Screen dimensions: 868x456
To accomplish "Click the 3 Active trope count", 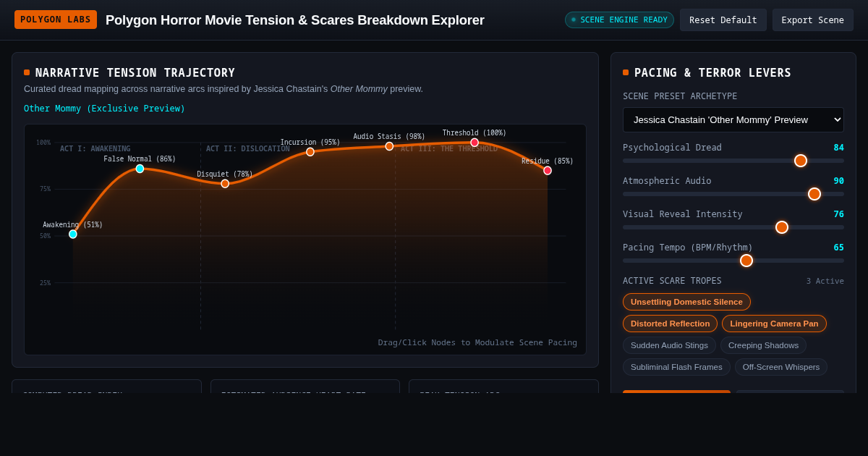I will (x=825, y=282).
